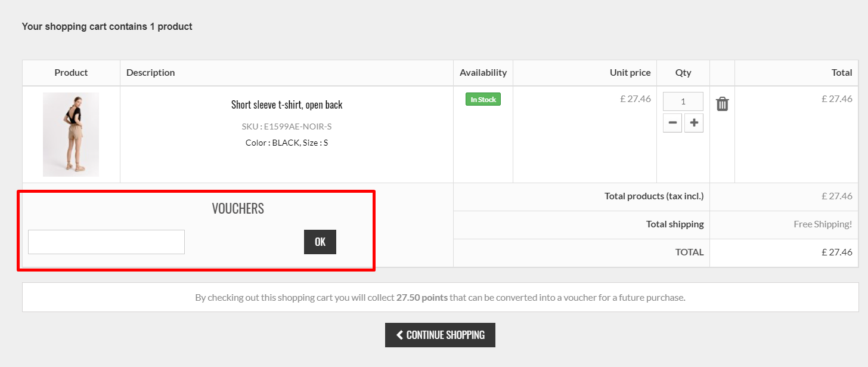Go back via Continue Shopping button
This screenshot has width=868, height=367.
(440, 335)
